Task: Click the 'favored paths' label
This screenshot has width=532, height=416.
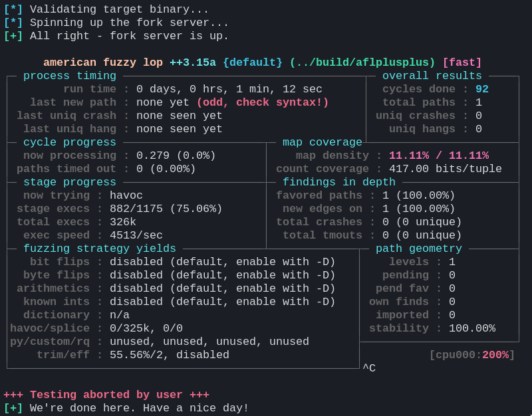Action: tap(319, 195)
